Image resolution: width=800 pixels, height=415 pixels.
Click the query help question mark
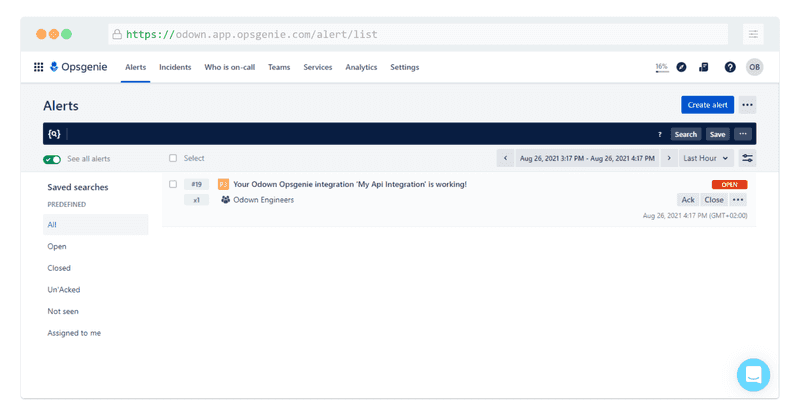point(659,134)
